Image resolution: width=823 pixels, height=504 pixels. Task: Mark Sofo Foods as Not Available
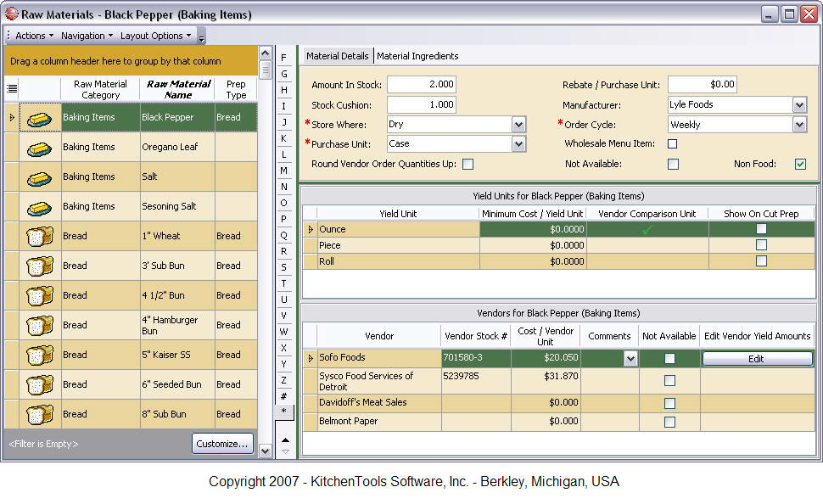pos(669,359)
